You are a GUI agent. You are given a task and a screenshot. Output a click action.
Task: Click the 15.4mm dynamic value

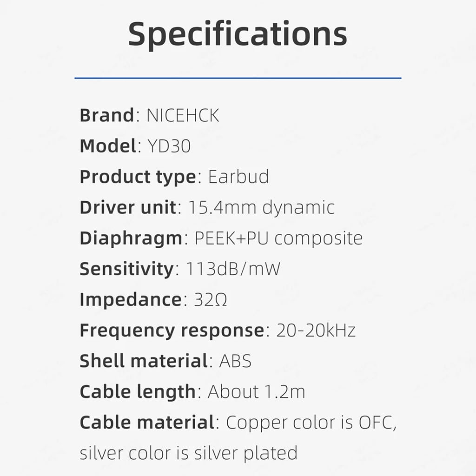click(x=261, y=207)
